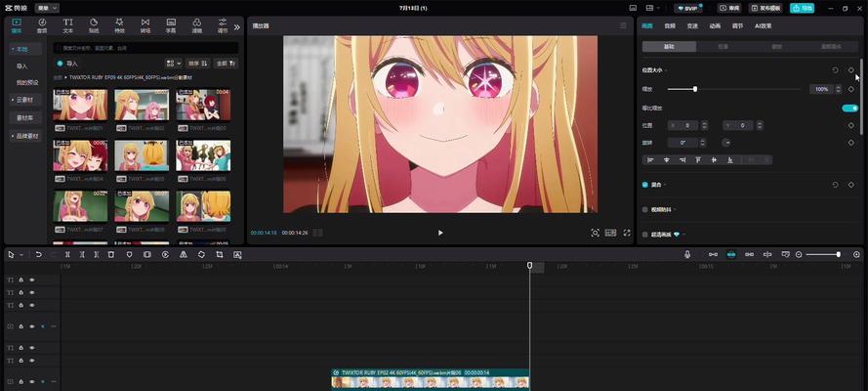Click the 审阅 review button
868x391 pixels.
coord(730,8)
